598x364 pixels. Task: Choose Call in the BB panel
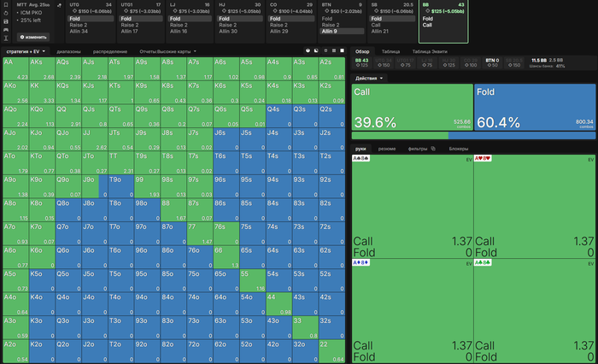[x=427, y=25]
